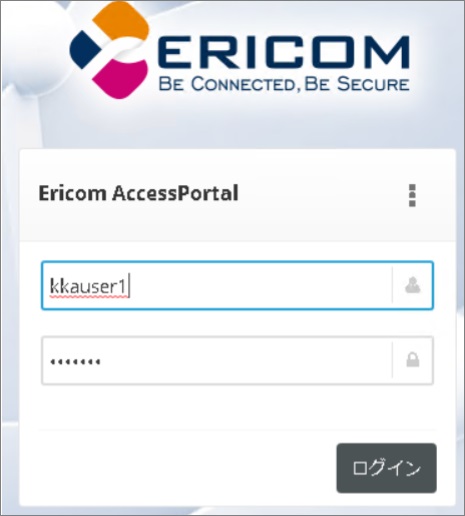Focus the masked password input field
Screen dimensions: 465x516
click(x=237, y=361)
